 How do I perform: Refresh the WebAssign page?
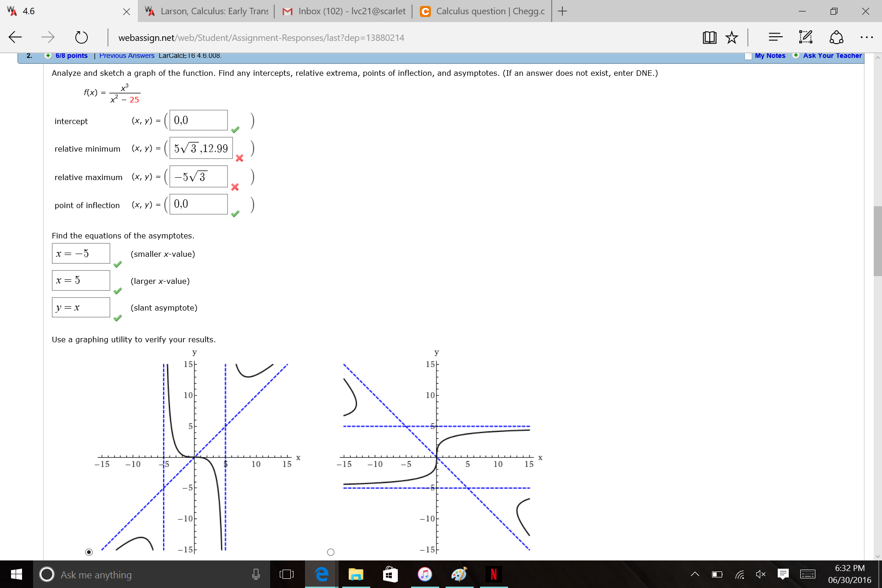[81, 38]
